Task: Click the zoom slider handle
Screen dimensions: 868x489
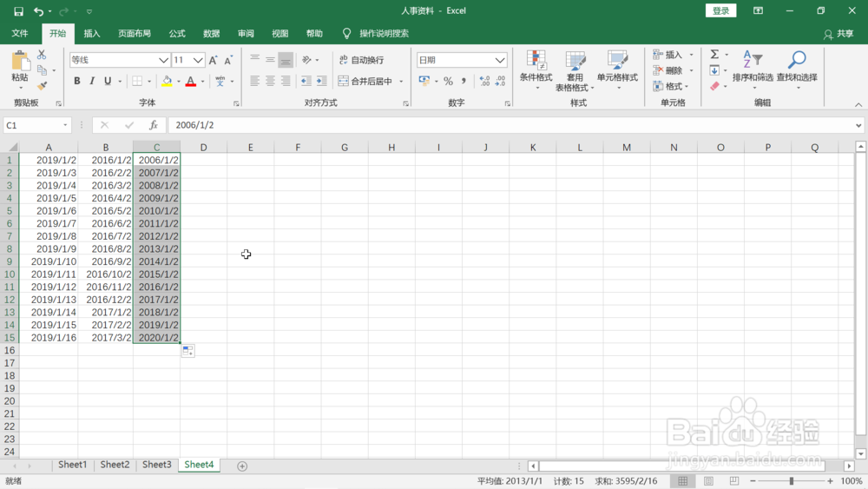Action: 791,481
